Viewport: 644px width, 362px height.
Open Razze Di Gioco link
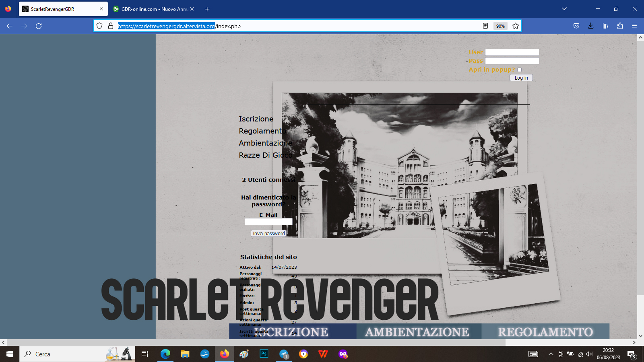click(x=266, y=155)
